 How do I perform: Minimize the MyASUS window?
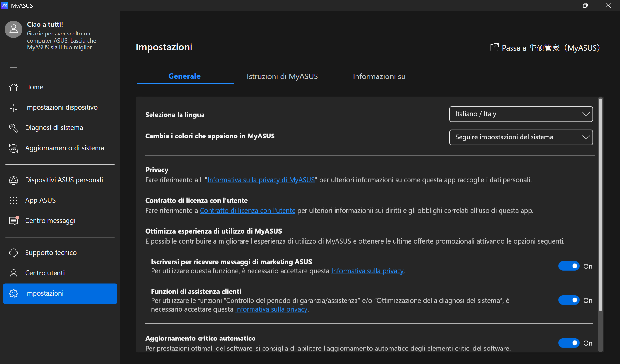click(x=563, y=5)
